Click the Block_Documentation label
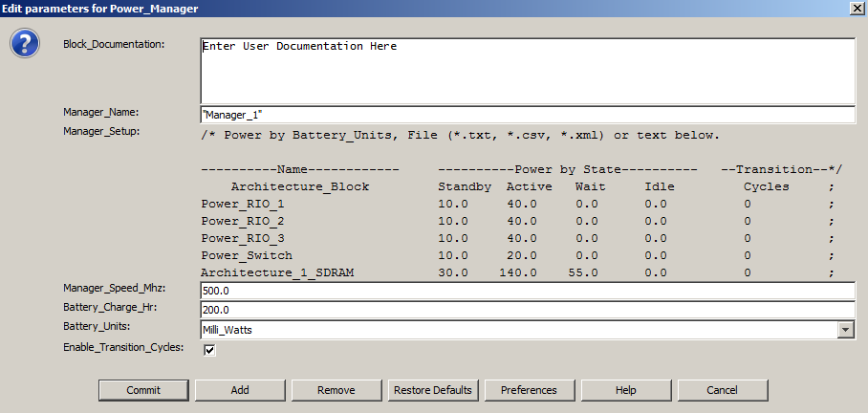Image resolution: width=868 pixels, height=413 pixels. (x=114, y=44)
